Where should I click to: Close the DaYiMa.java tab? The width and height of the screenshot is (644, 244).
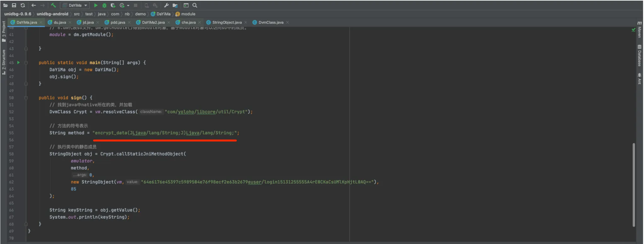coord(41,22)
